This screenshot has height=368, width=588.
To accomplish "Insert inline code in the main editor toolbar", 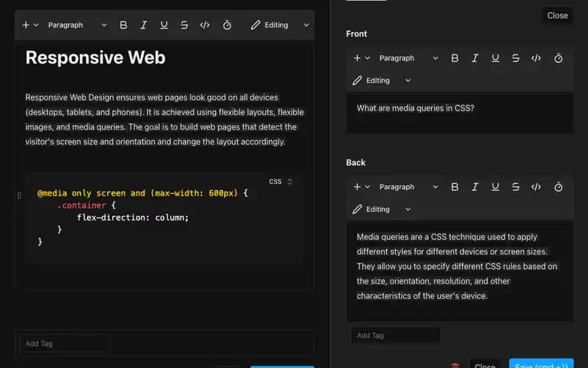I will (x=204, y=25).
